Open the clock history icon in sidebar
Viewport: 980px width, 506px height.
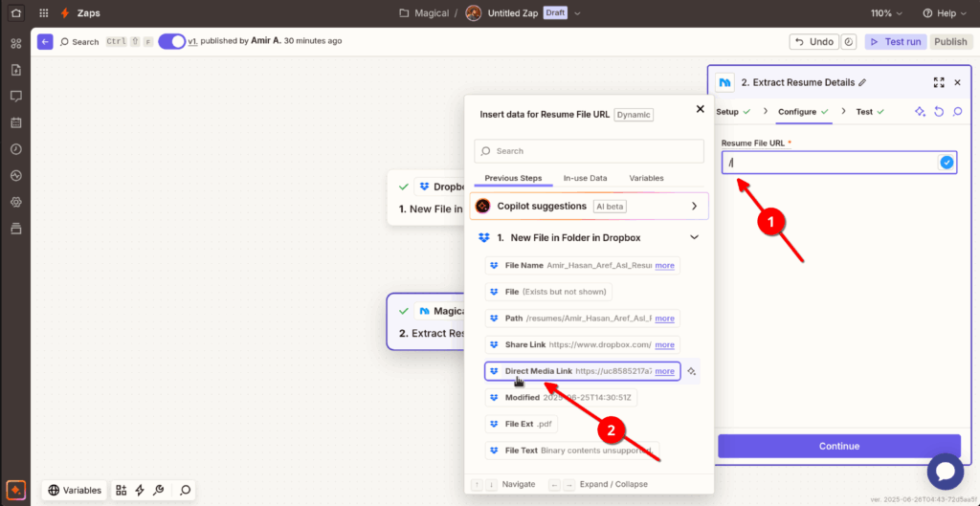tap(16, 149)
